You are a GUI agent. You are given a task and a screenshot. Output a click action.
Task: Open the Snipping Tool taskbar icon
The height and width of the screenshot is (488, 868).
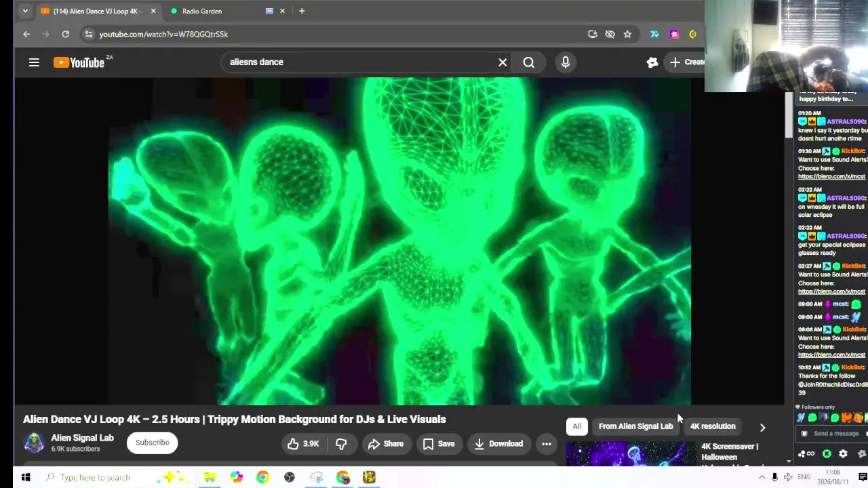pyautogui.click(x=316, y=478)
